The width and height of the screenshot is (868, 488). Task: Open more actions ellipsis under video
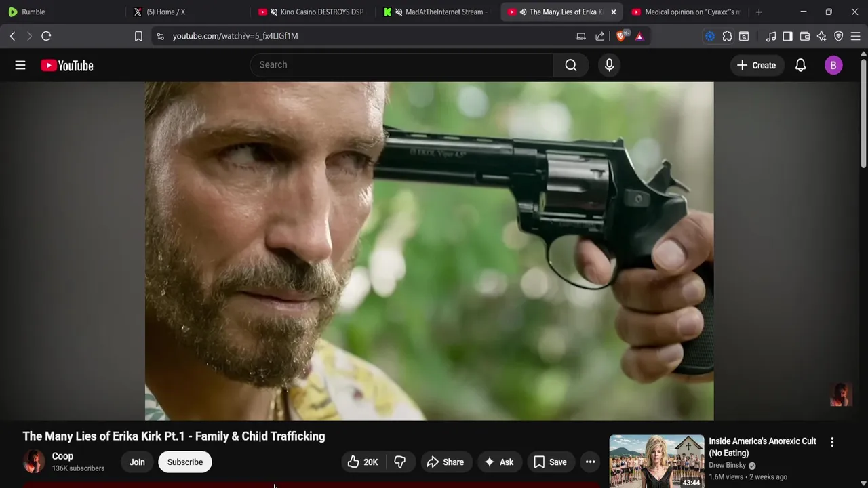[x=590, y=462]
